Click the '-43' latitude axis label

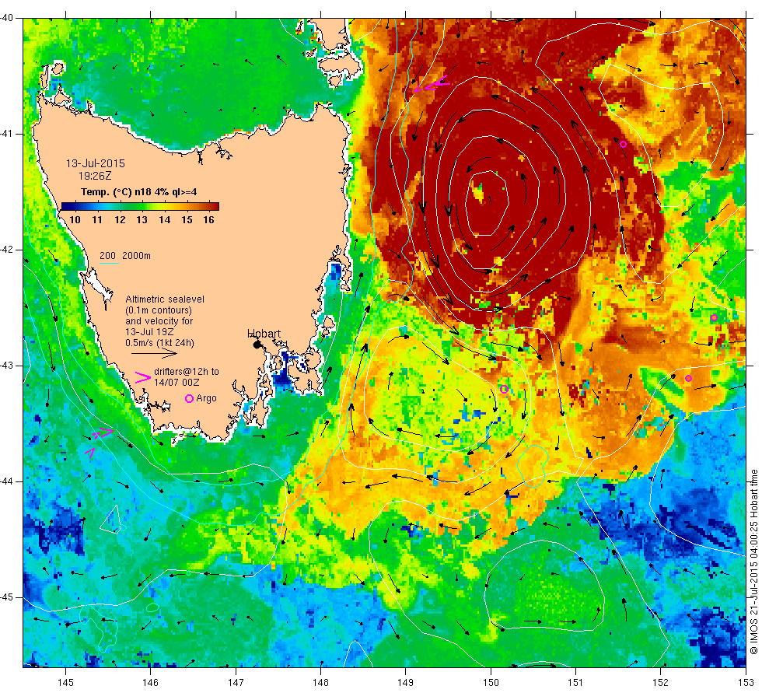[x=7, y=366]
